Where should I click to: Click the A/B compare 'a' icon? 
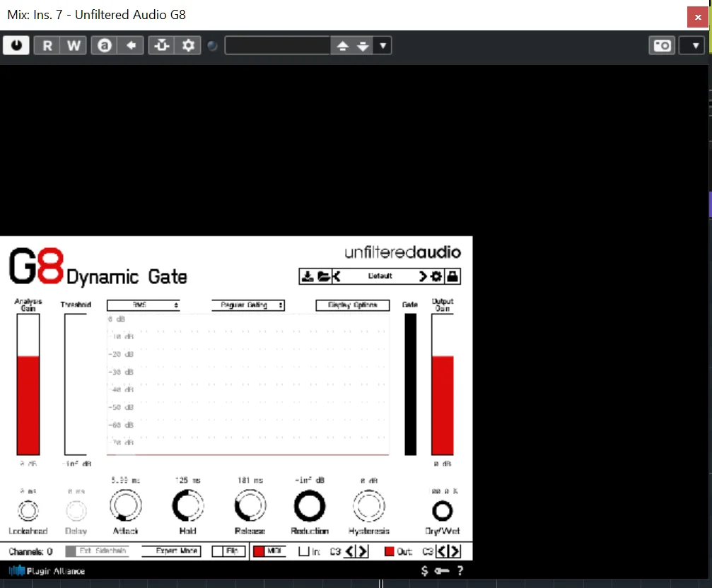[x=105, y=45]
